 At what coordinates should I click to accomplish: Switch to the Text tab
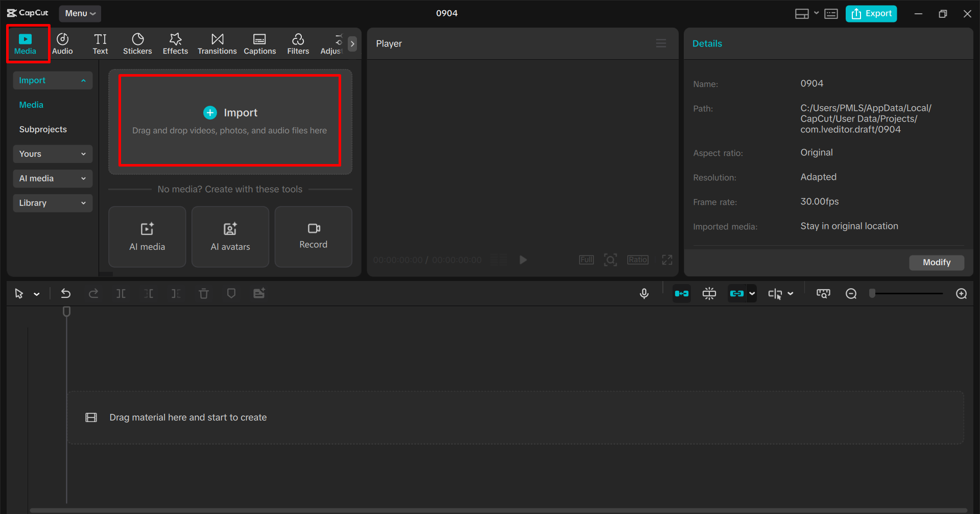(100, 44)
